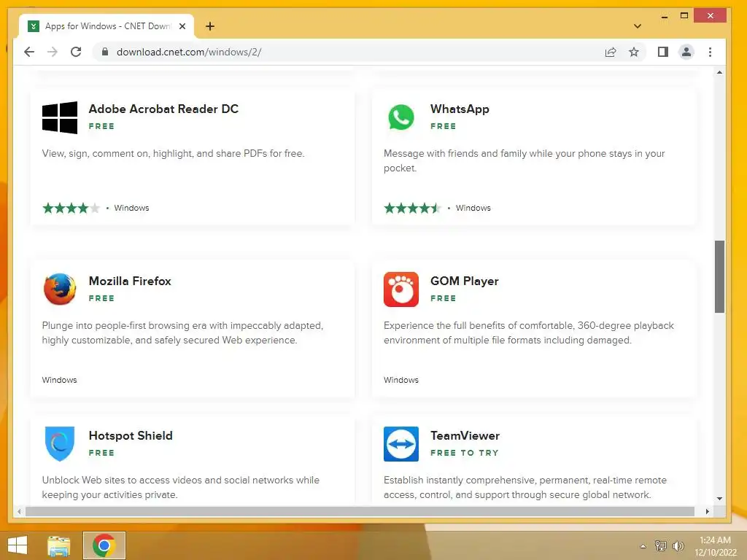Close the Apps for Windows tab

182,26
